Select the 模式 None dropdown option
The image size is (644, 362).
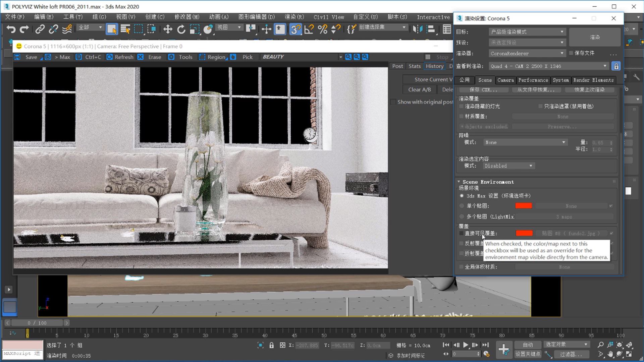524,142
